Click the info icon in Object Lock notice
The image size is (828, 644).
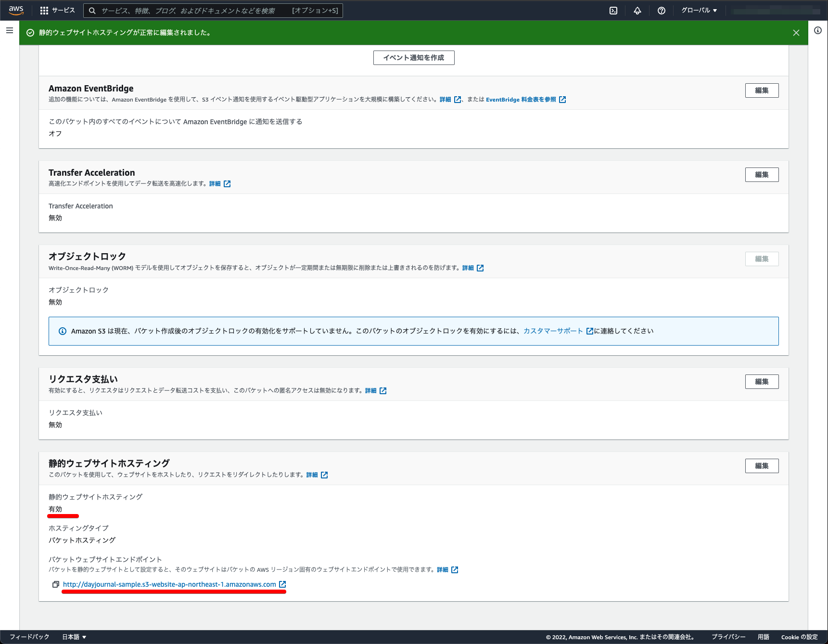63,331
